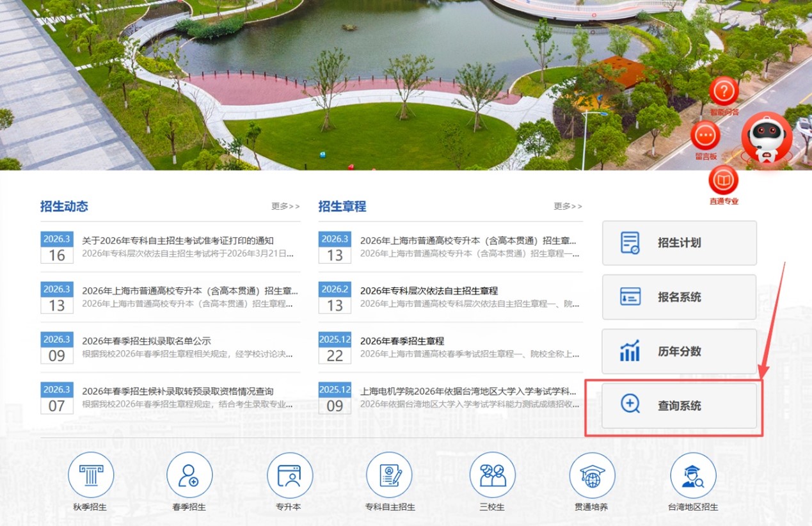Open the 报名系统 panel button
The image size is (812, 526).
679,297
